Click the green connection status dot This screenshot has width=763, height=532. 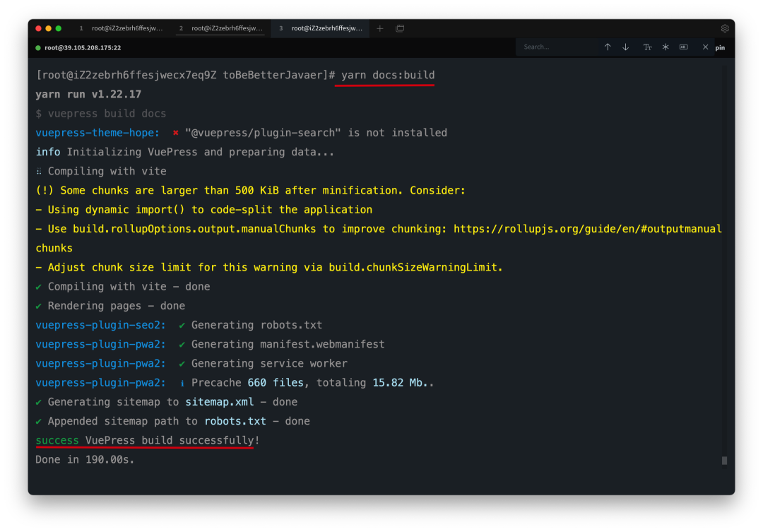point(38,48)
